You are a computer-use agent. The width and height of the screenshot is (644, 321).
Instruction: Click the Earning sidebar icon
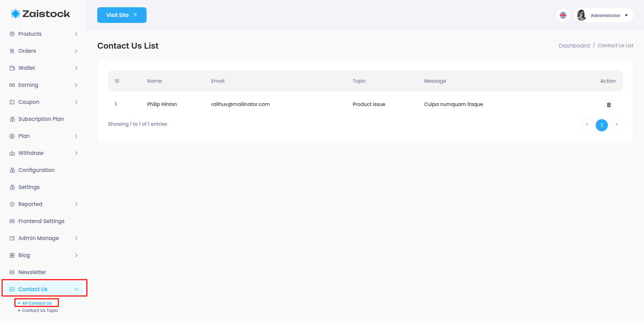pyautogui.click(x=12, y=85)
